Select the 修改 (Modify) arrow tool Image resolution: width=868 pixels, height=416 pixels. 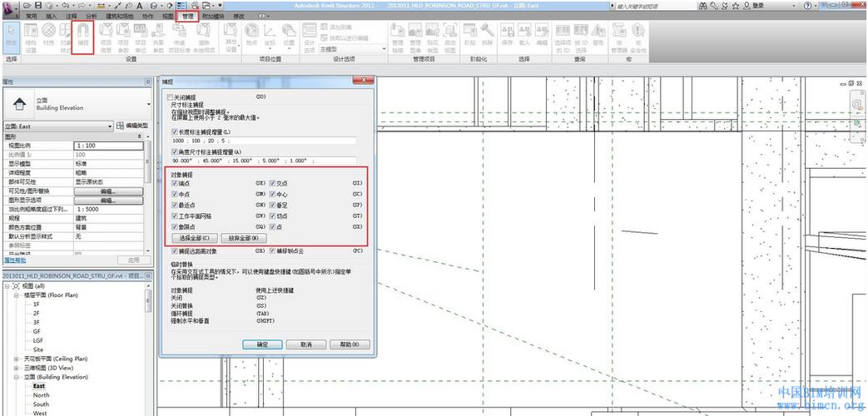point(11,36)
